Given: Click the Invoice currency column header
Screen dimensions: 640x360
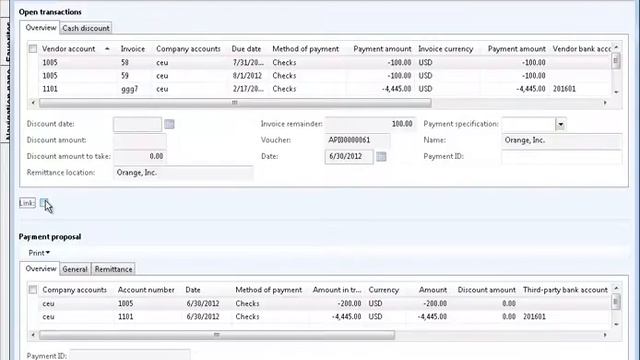Looking at the screenshot, I should 445,49.
